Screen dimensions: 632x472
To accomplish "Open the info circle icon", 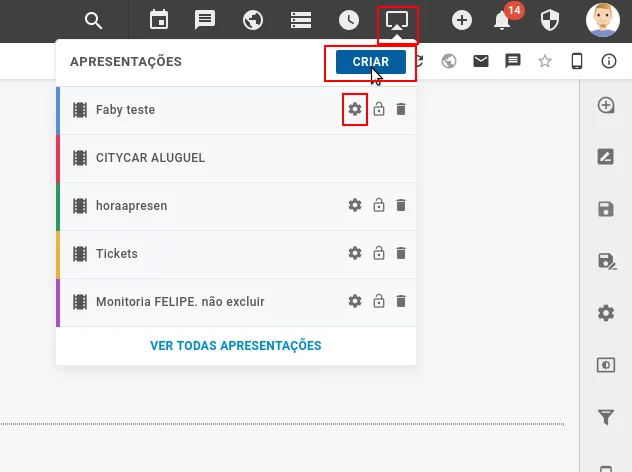I will click(x=609, y=61).
